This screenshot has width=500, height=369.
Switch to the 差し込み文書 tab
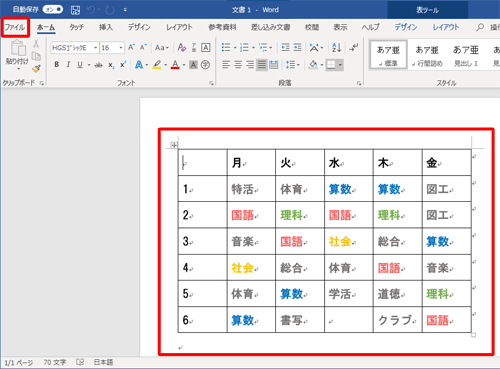pos(270,27)
